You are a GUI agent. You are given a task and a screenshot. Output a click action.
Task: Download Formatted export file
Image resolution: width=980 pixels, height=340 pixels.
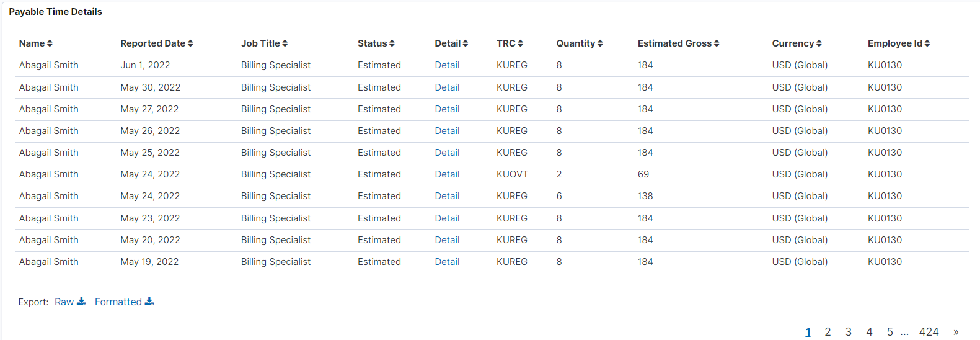click(x=124, y=302)
